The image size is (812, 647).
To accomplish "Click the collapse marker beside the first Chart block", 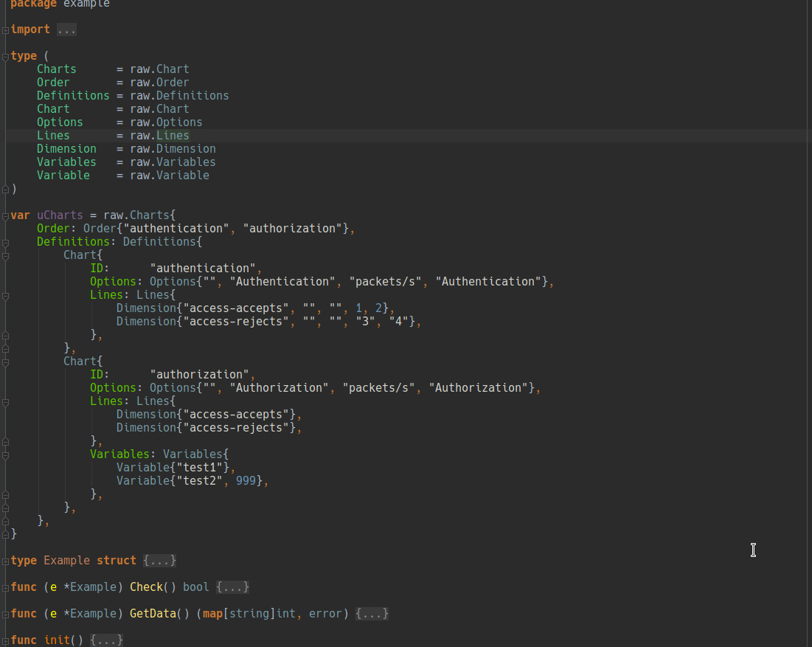I will [x=5, y=256].
